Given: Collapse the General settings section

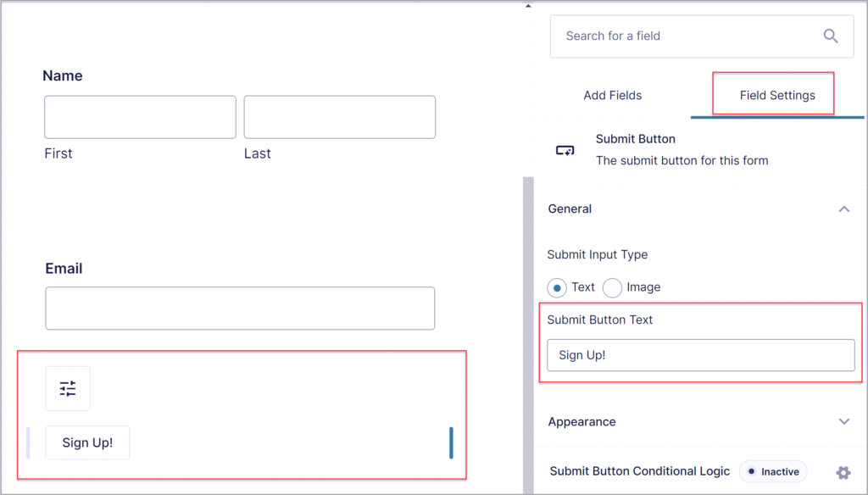Looking at the screenshot, I should (844, 209).
